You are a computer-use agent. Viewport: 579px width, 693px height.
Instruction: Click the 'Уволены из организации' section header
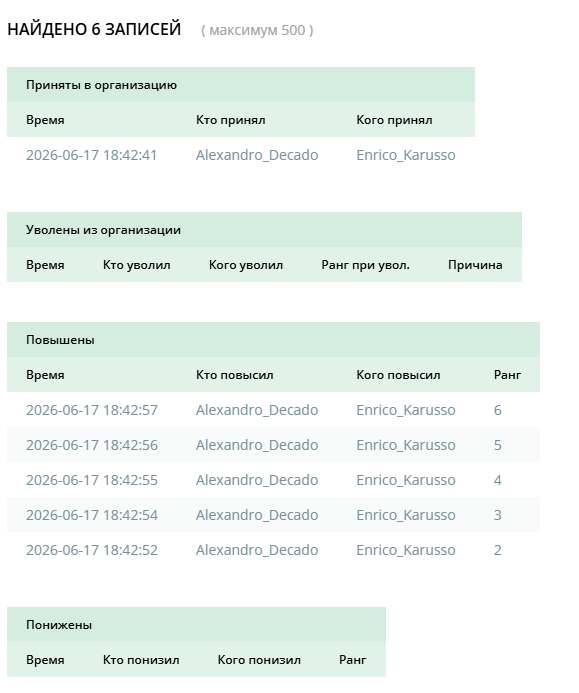[103, 230]
